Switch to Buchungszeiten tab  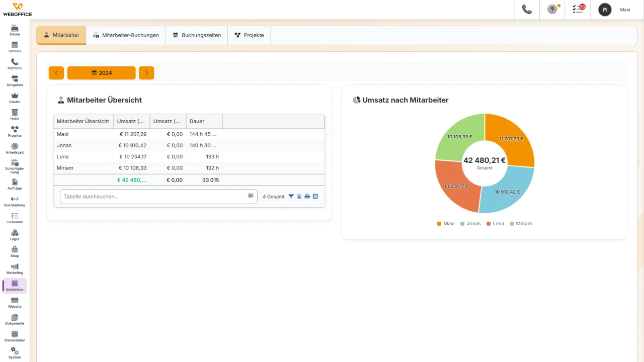[x=197, y=35]
